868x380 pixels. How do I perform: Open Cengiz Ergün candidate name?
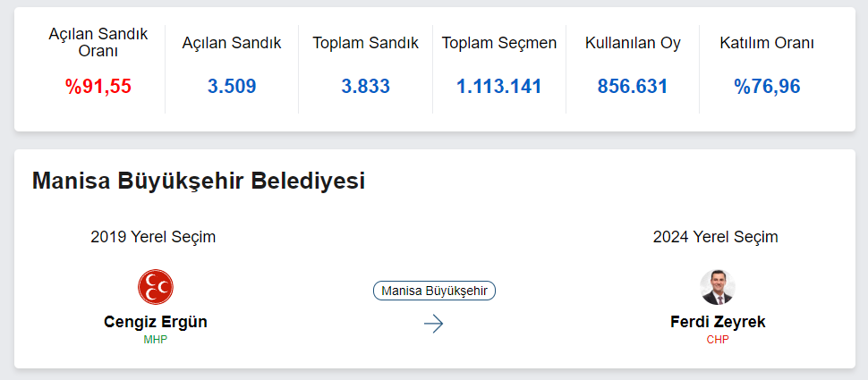pyautogui.click(x=156, y=322)
